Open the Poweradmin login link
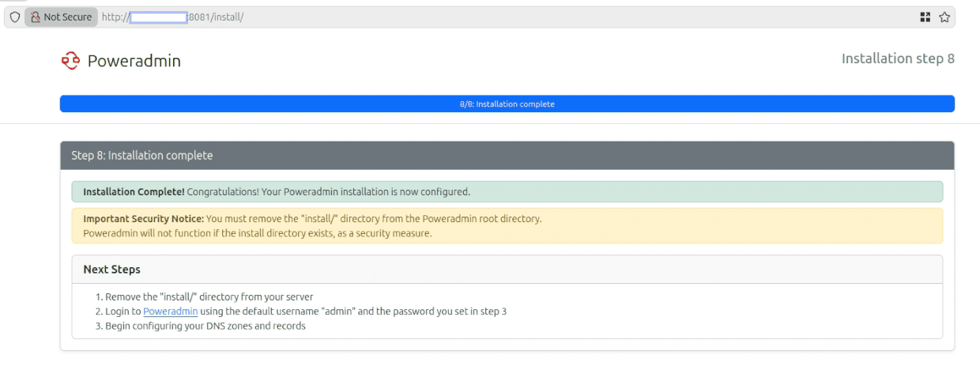The height and width of the screenshot is (370, 980). click(170, 311)
